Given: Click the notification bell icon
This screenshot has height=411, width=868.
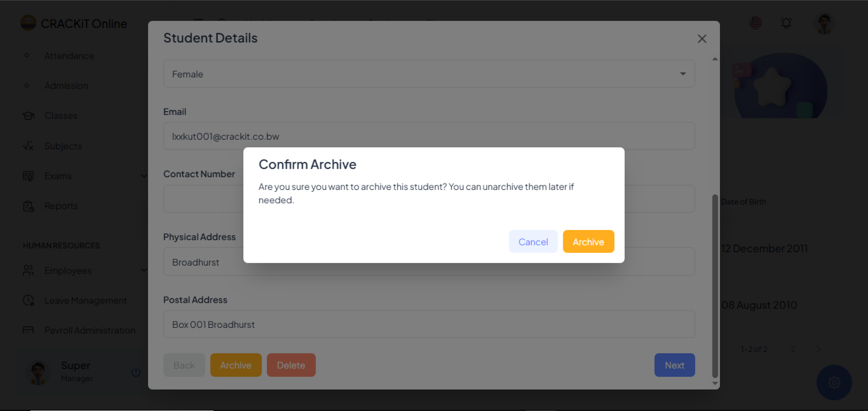Looking at the screenshot, I should point(786,23).
